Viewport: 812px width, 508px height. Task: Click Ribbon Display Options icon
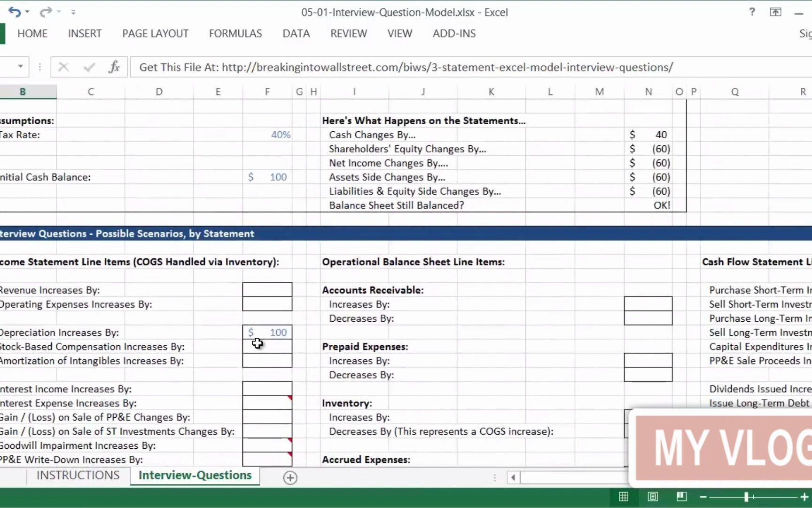(x=775, y=12)
